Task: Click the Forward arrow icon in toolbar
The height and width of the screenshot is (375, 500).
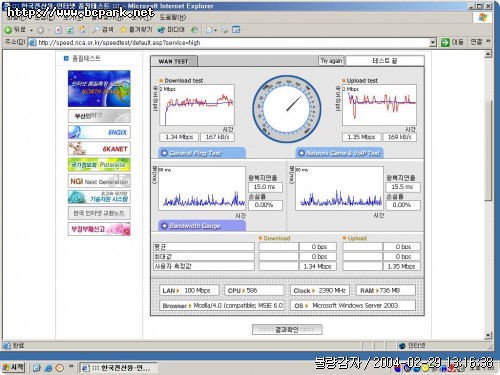Action: [40, 30]
